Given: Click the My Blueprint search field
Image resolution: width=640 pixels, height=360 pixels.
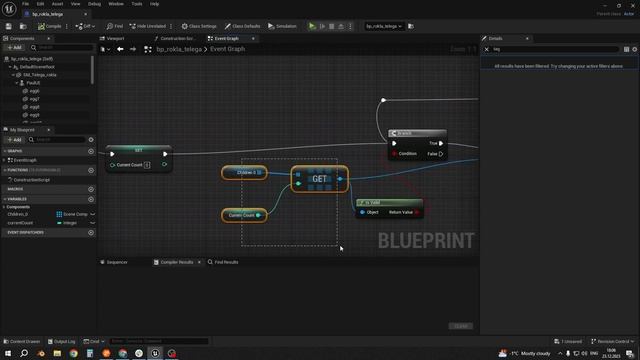Looking at the screenshot, I should 57,140.
